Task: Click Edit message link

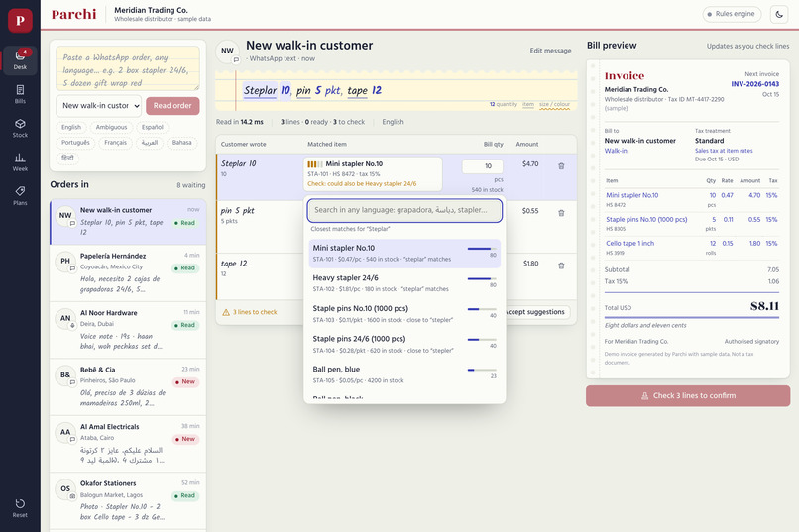Action: pos(550,51)
